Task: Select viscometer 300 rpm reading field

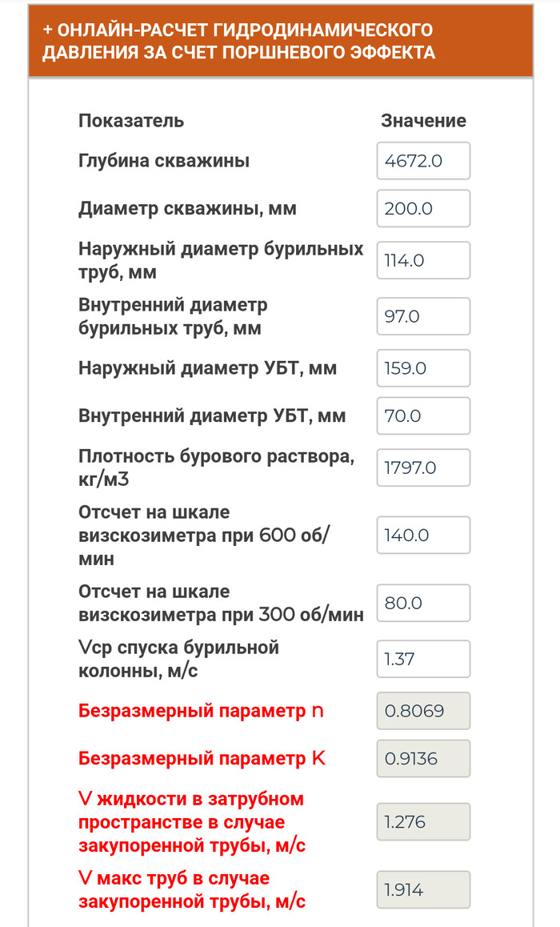Action: 423,603
